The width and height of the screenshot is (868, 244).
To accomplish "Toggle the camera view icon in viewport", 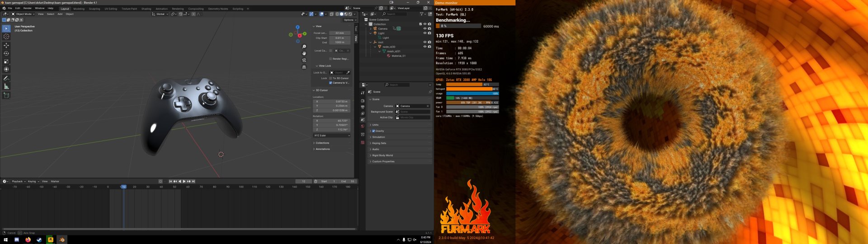I will pos(304,60).
